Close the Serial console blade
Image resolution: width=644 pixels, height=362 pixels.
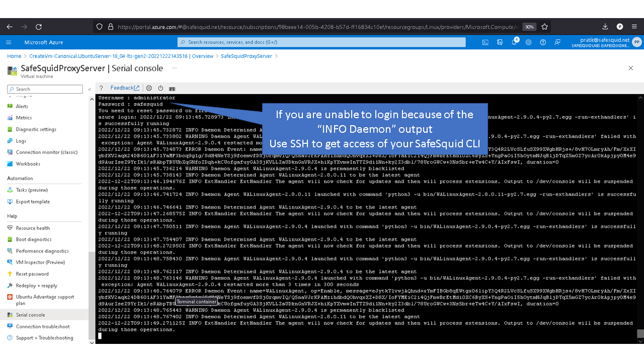631,68
